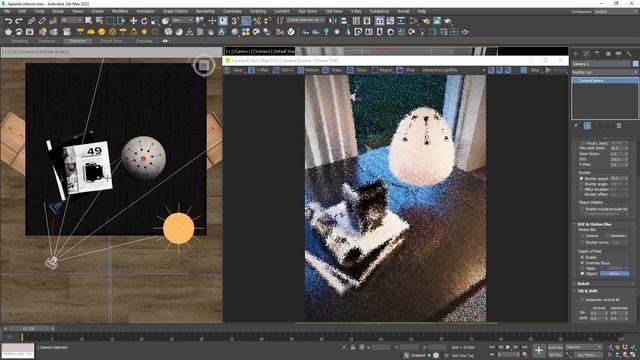Open Render Setup teapot icon
This screenshot has width=640, height=360.
(426, 20)
